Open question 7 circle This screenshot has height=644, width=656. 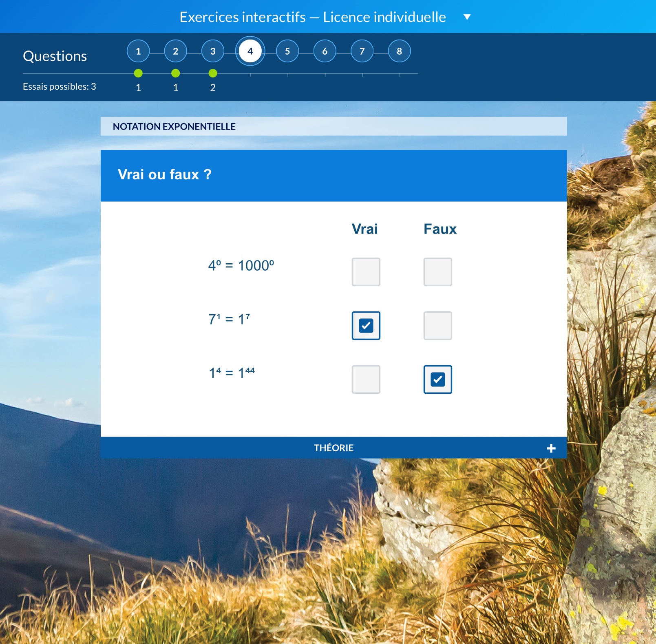point(362,51)
